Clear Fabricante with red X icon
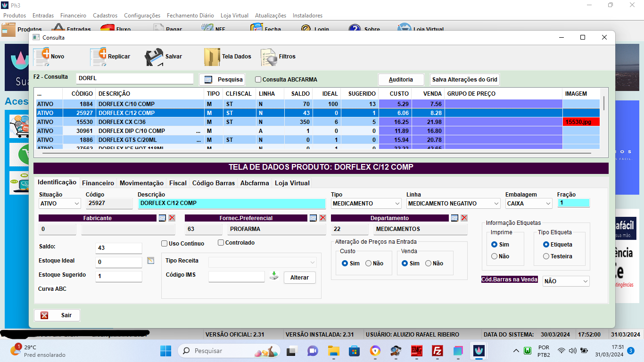 click(172, 218)
